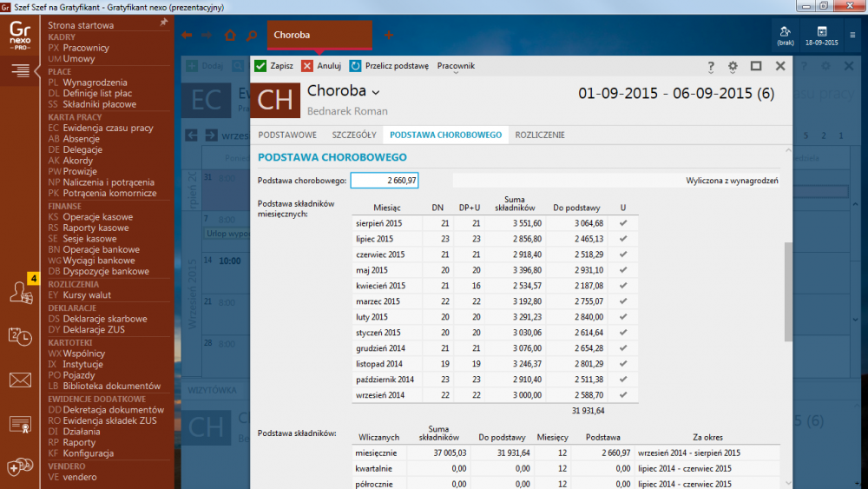
Task: Expand the Choroba title dropdown chevron
Action: point(376,92)
